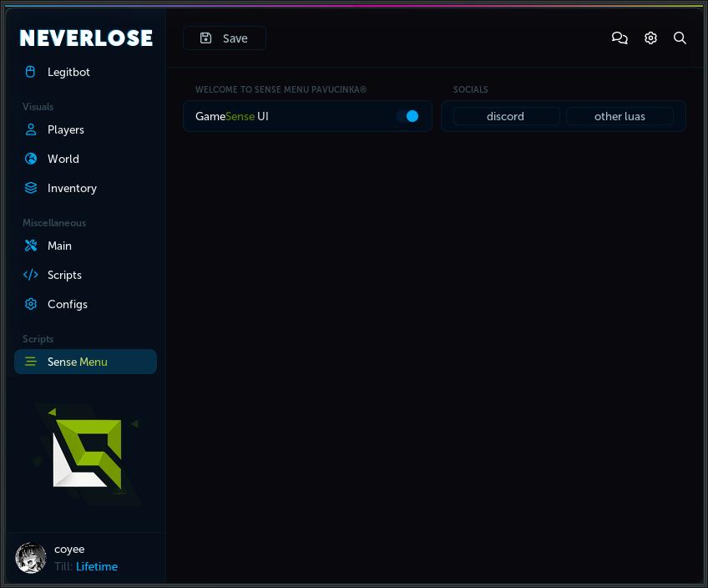Click the search magnifier icon
Viewport: 708px width, 588px height.
[680, 38]
